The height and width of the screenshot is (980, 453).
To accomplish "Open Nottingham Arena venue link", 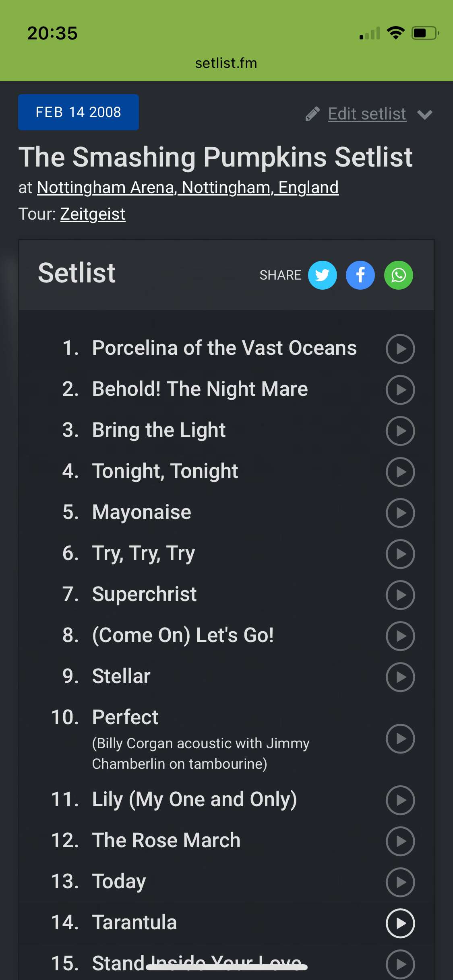I will pos(188,187).
